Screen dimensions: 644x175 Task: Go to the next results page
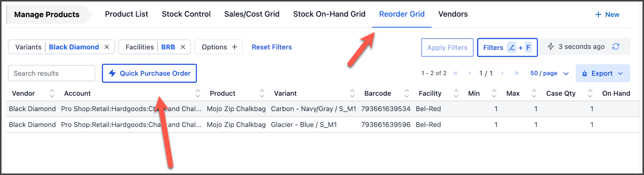click(502, 73)
